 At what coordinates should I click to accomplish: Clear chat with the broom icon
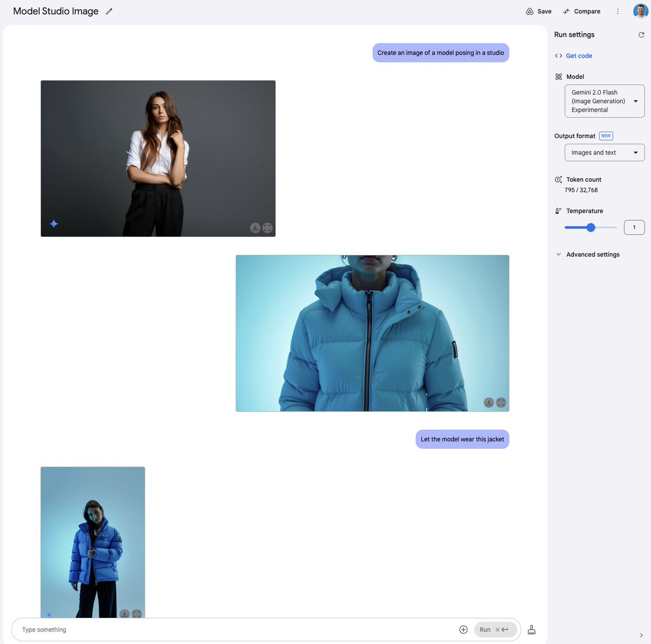coord(532,629)
